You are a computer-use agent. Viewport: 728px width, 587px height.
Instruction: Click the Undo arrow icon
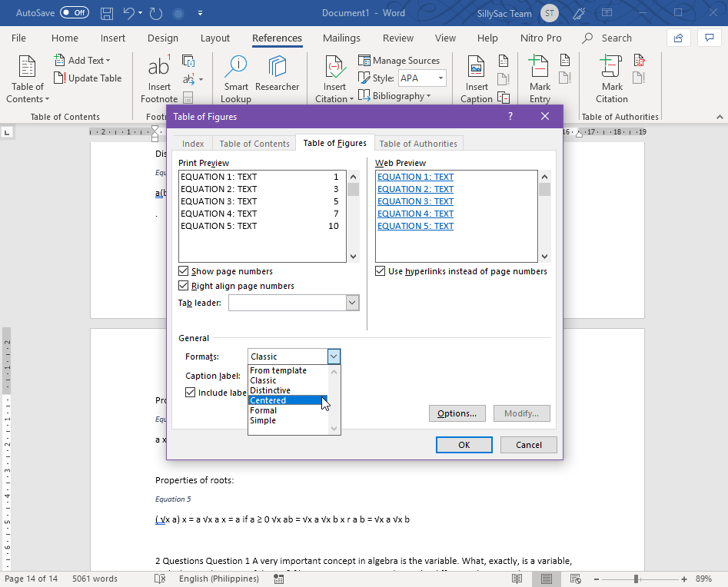point(128,13)
